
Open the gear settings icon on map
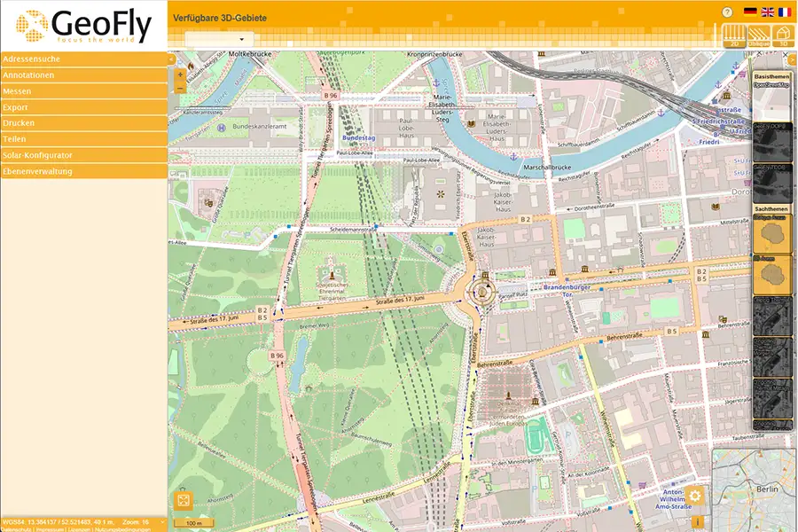pyautogui.click(x=695, y=496)
